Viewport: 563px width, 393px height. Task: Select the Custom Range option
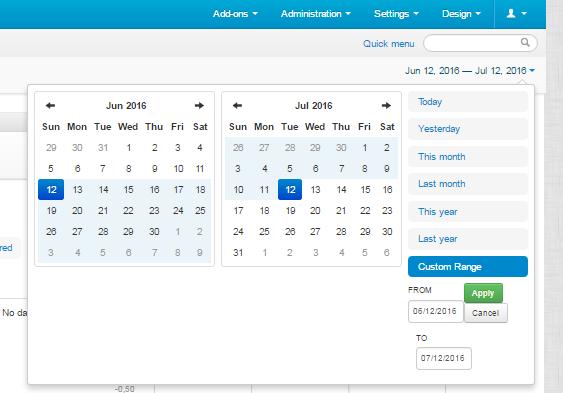click(468, 267)
